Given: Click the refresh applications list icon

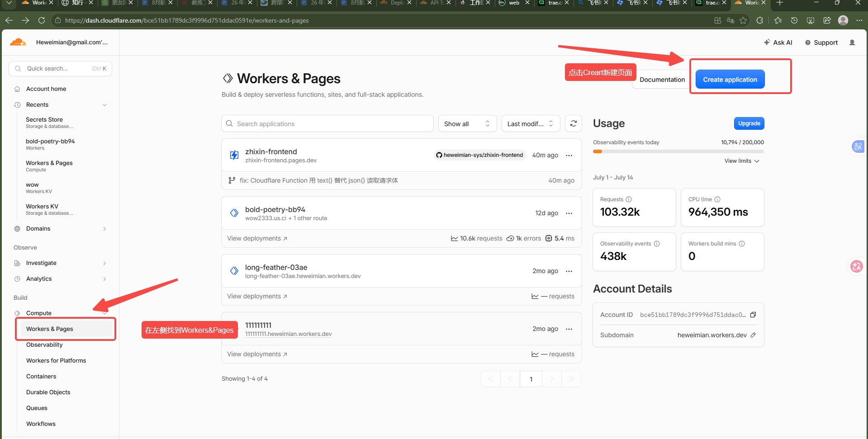Looking at the screenshot, I should click(574, 123).
